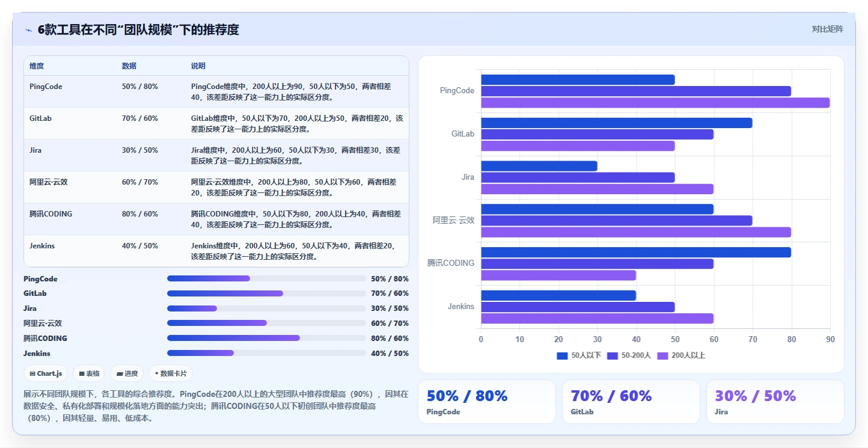This screenshot has width=868, height=448.
Task: Select the 表格 chip
Action: click(89, 373)
